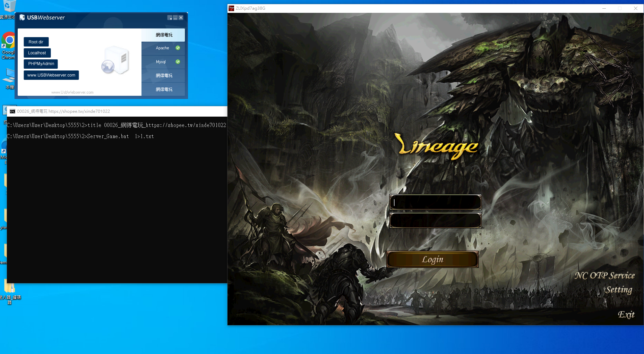
Task: Select the Recycle Bin desktop icon
Action: 8,9
